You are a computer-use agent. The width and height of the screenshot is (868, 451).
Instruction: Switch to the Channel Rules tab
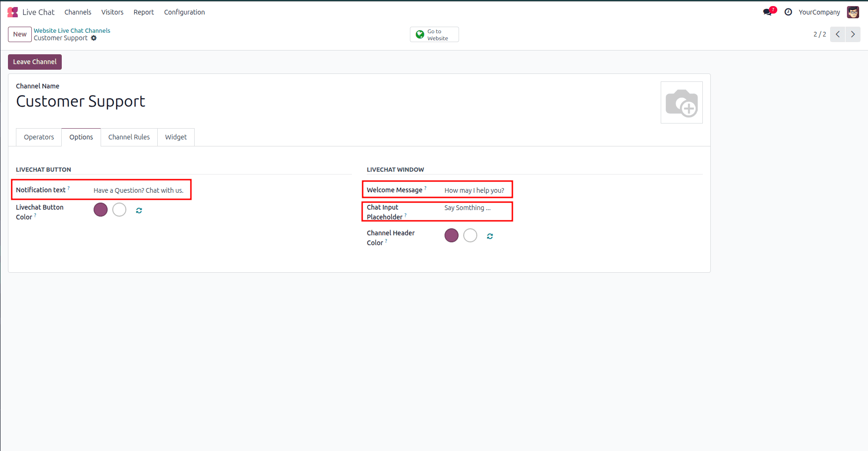click(129, 137)
